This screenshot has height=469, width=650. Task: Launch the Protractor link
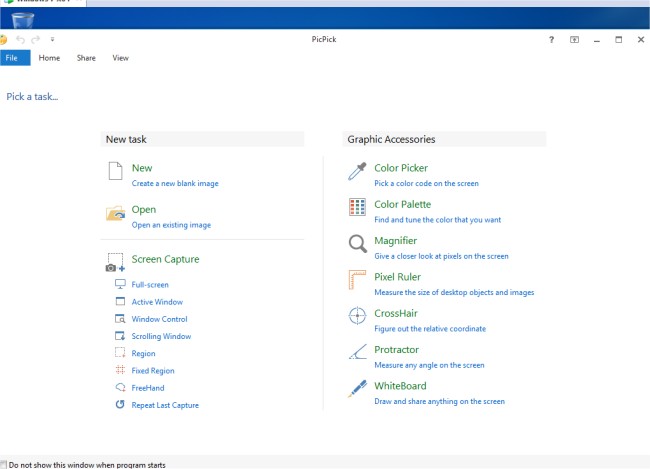(x=396, y=350)
